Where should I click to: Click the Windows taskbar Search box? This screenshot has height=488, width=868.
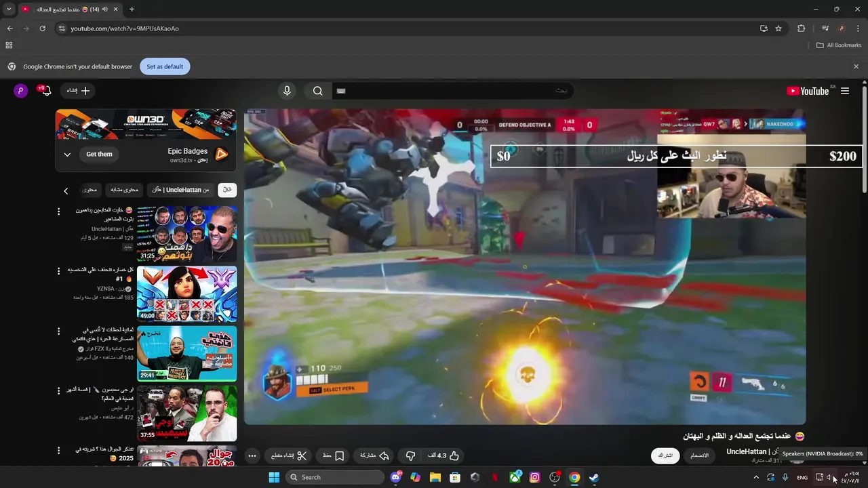point(335,477)
